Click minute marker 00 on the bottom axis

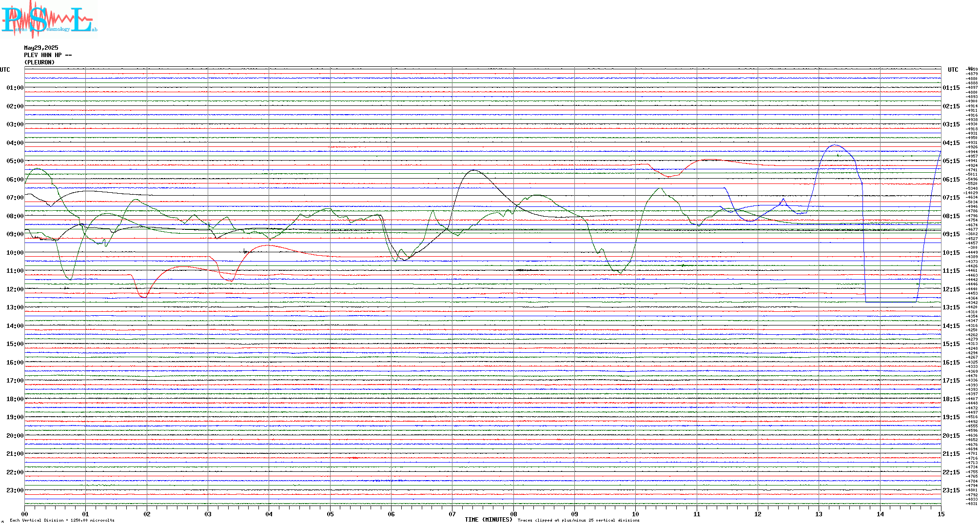pos(24,514)
